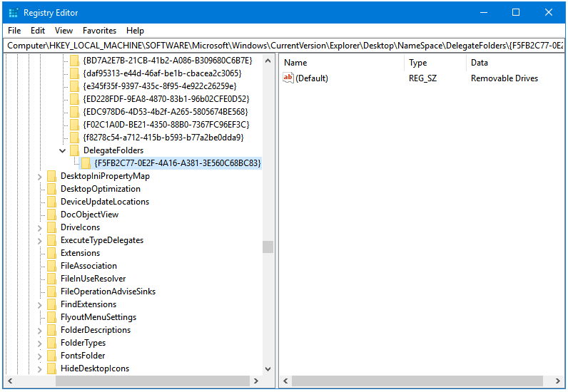This screenshot has height=392, width=568.
Task: Click the REG_SZ type cell
Action: [x=422, y=78]
